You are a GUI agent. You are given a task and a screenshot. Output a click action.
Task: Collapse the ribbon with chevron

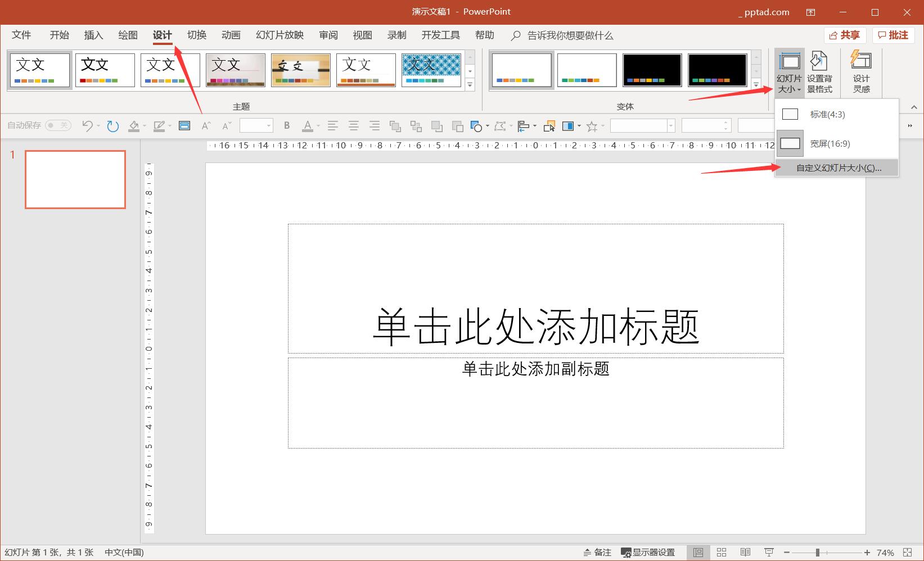tap(914, 107)
